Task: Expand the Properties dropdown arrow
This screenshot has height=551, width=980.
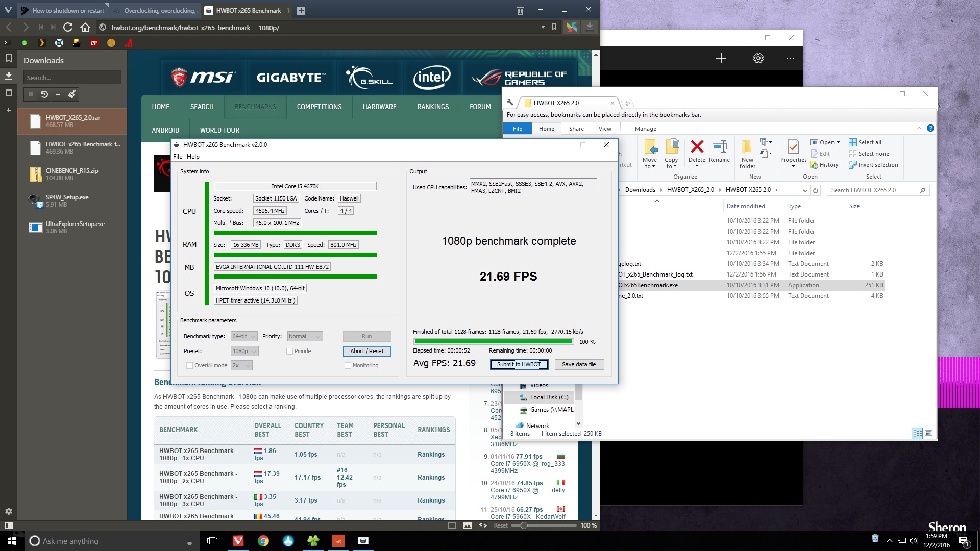Action: click(x=793, y=166)
